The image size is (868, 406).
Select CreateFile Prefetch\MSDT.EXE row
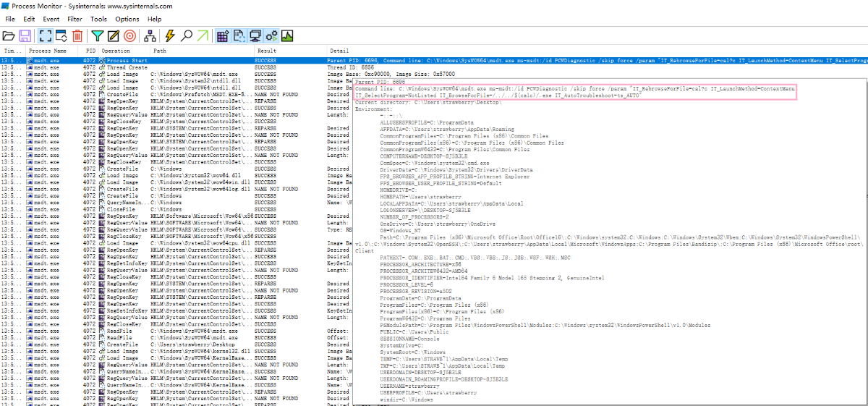pos(176,94)
